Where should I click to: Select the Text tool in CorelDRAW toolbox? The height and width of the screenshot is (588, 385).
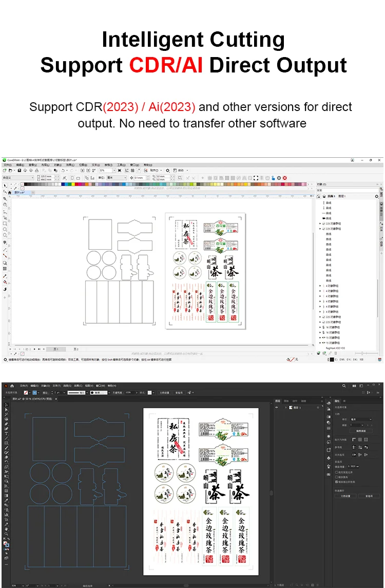(5, 243)
